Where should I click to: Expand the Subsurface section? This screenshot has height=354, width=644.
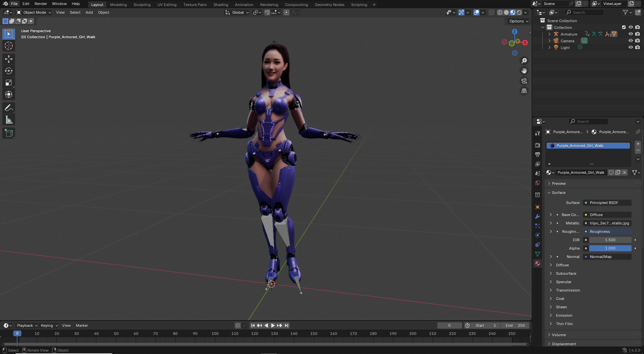pos(566,273)
